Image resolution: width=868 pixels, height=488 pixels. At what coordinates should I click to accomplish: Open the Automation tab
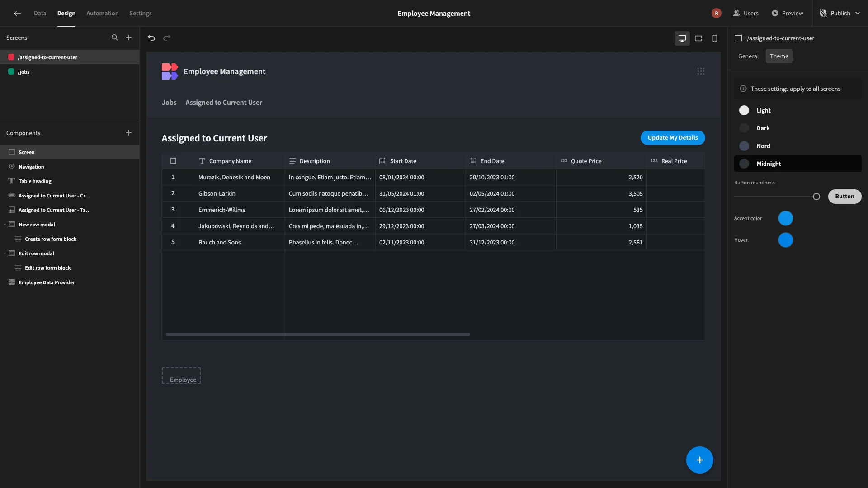click(103, 14)
